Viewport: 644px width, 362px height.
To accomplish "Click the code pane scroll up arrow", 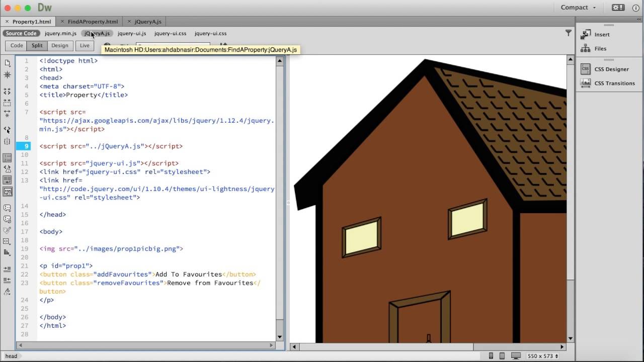I will (x=280, y=61).
